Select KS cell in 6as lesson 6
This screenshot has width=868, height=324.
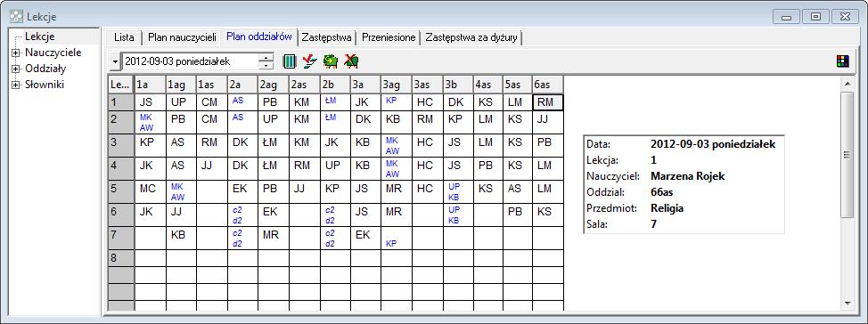[548, 215]
